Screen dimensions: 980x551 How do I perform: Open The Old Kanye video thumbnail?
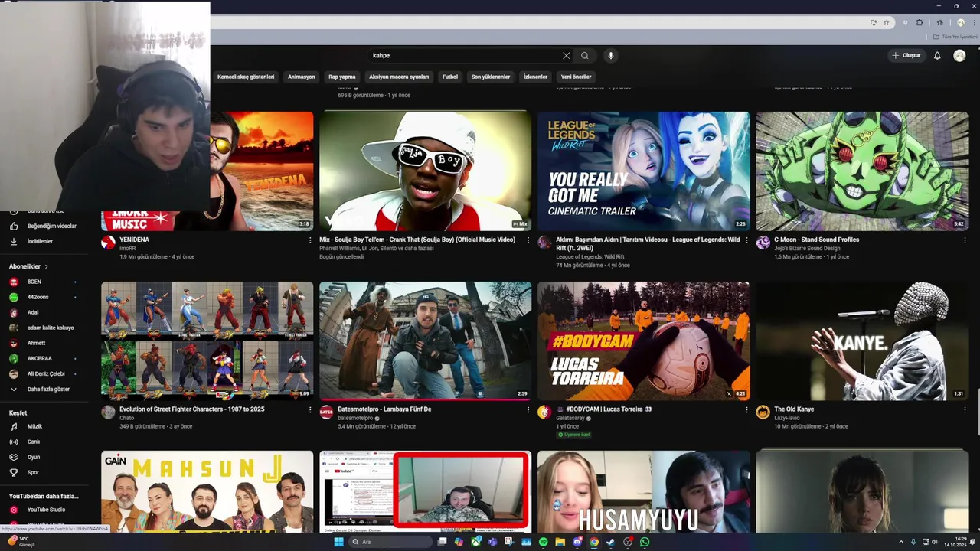pos(861,341)
